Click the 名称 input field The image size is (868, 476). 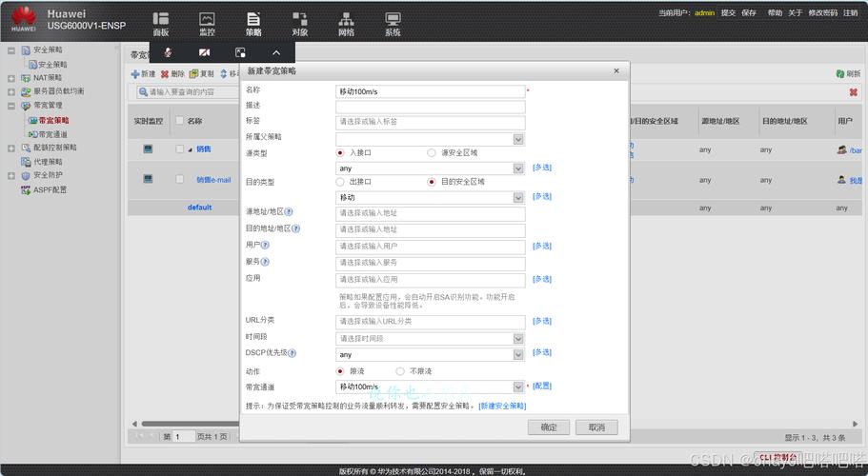430,91
